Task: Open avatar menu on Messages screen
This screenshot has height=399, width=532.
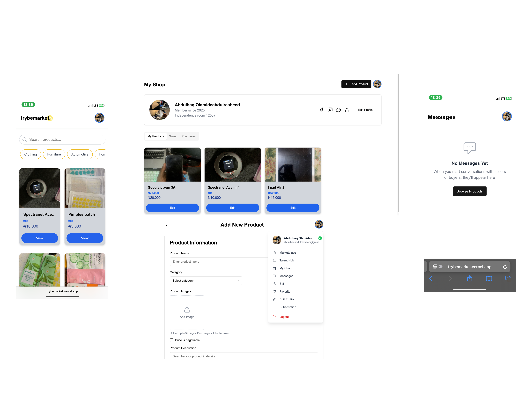Action: pyautogui.click(x=507, y=116)
